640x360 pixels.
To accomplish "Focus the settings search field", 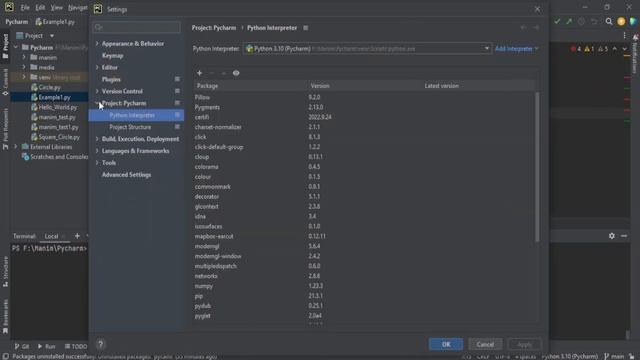I will click(136, 27).
